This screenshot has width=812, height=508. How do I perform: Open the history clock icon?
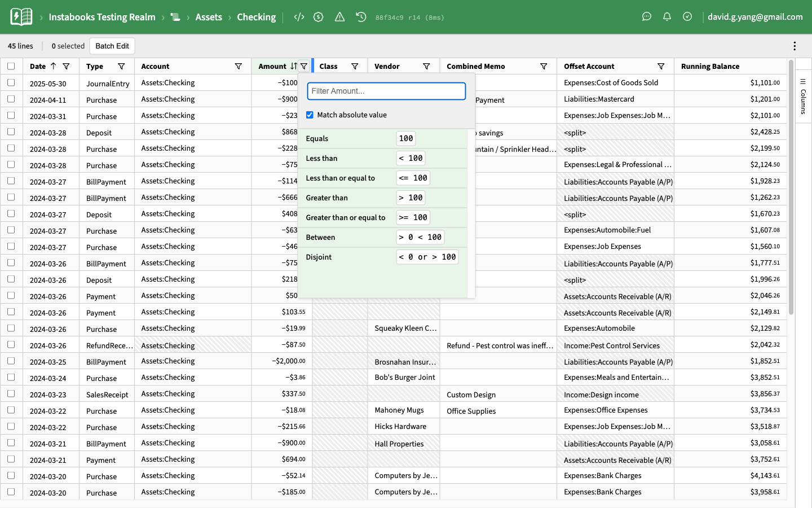click(361, 17)
